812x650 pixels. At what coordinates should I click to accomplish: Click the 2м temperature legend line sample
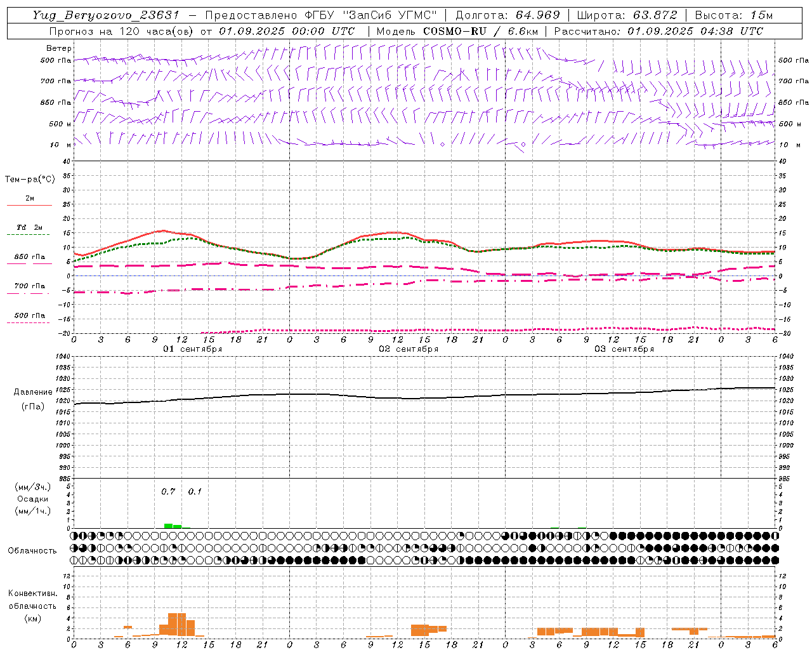click(29, 205)
